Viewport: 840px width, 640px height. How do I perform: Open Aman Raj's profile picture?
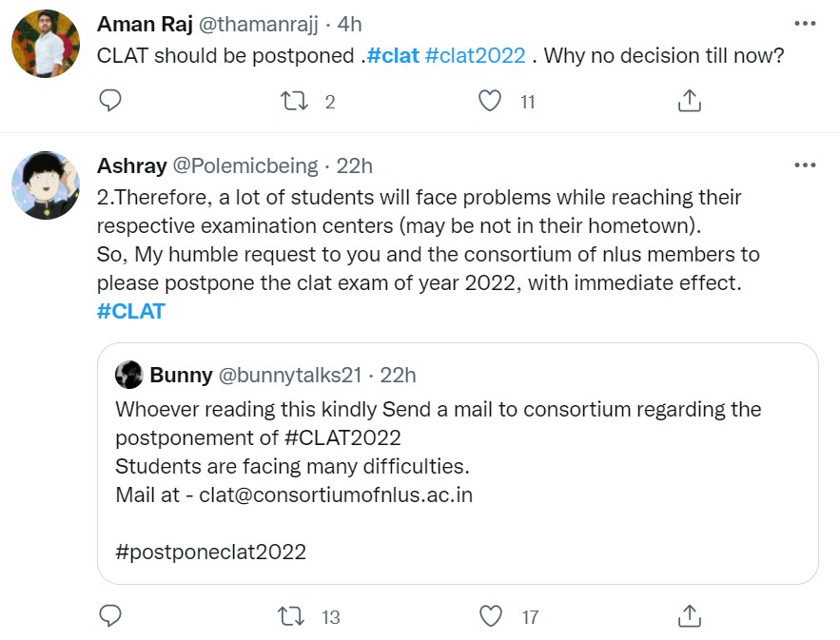pos(45,44)
